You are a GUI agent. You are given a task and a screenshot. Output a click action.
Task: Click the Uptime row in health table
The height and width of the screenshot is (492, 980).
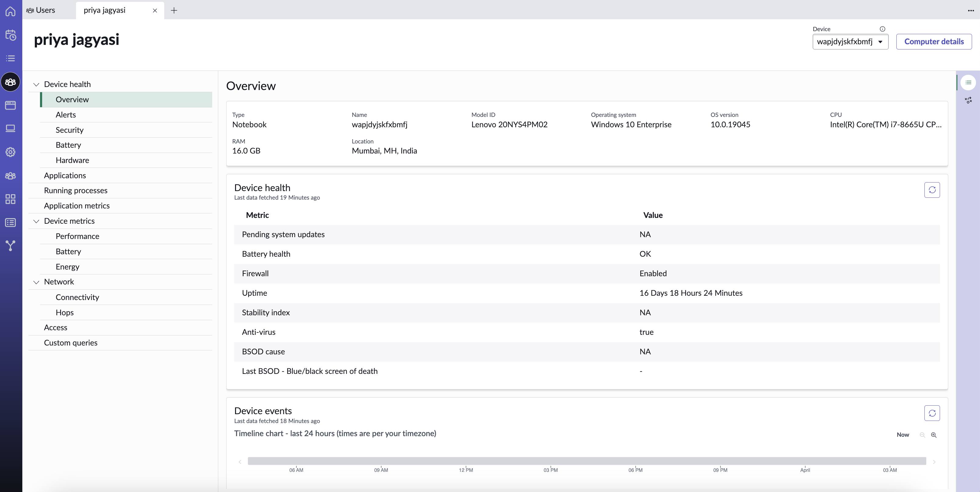click(587, 293)
